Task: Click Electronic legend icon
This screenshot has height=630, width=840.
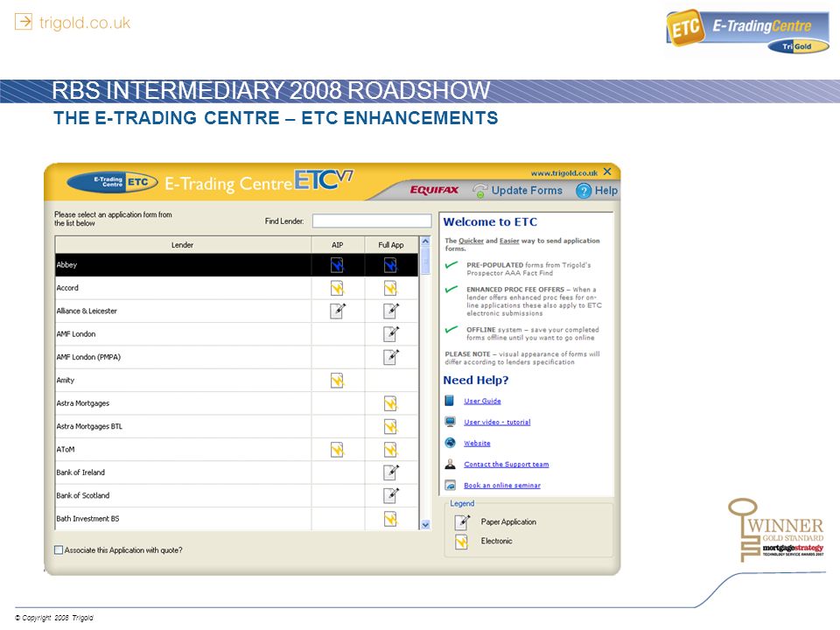Action: click(461, 542)
